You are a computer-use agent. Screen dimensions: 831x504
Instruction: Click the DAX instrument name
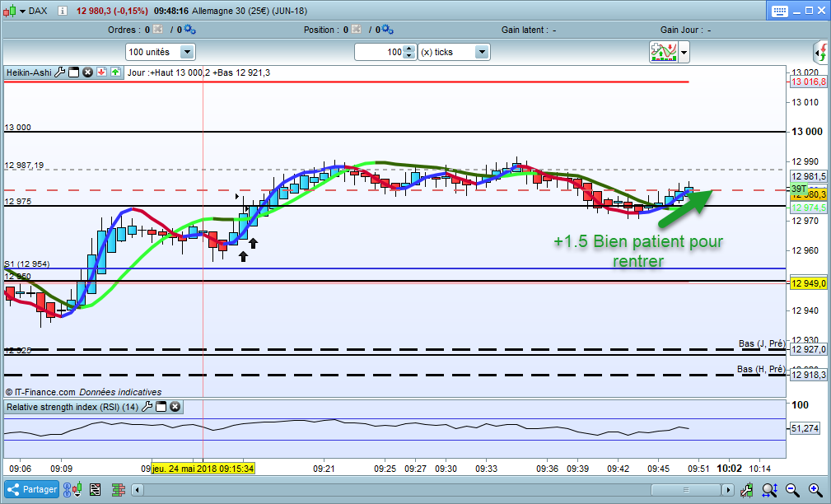38,11
